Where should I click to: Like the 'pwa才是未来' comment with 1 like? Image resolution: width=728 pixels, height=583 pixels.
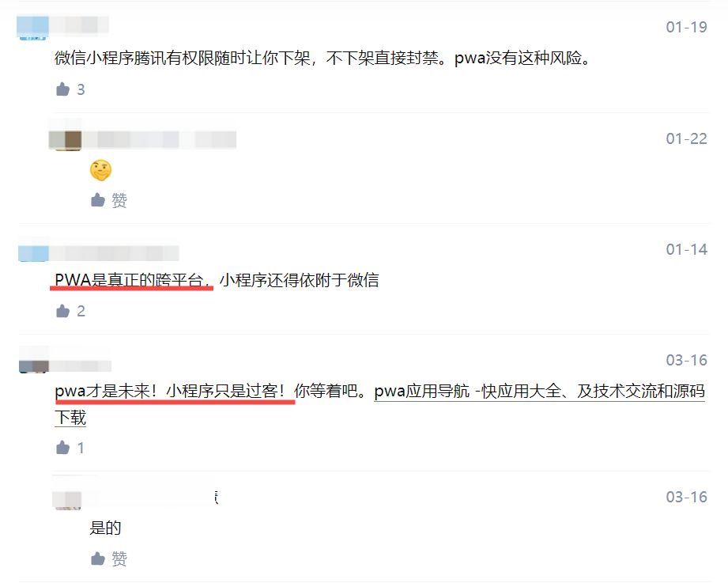(x=62, y=448)
